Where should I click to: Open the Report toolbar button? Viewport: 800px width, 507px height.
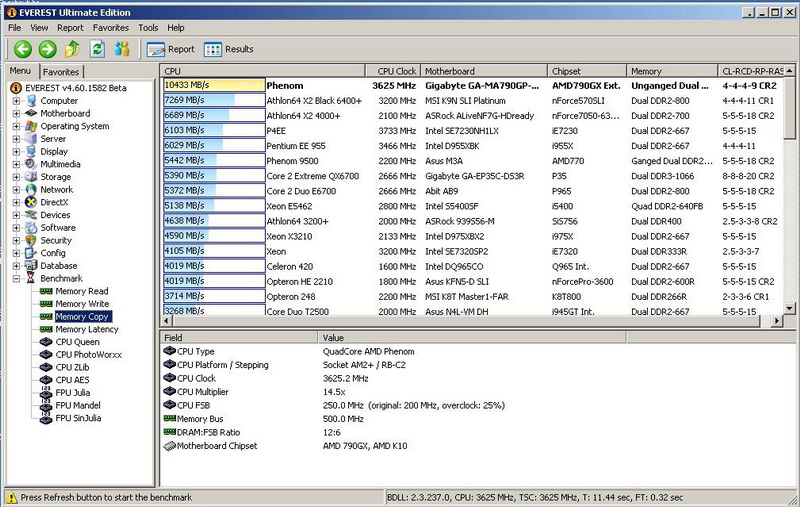(x=170, y=49)
